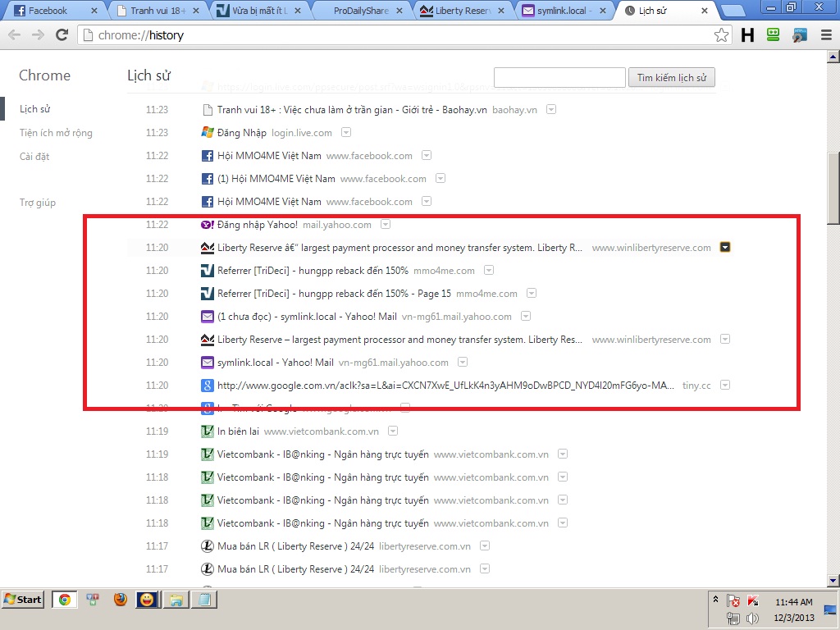Click the smiley-face icon in the taskbar
Viewport: 840px width, 630px height.
coord(147,600)
